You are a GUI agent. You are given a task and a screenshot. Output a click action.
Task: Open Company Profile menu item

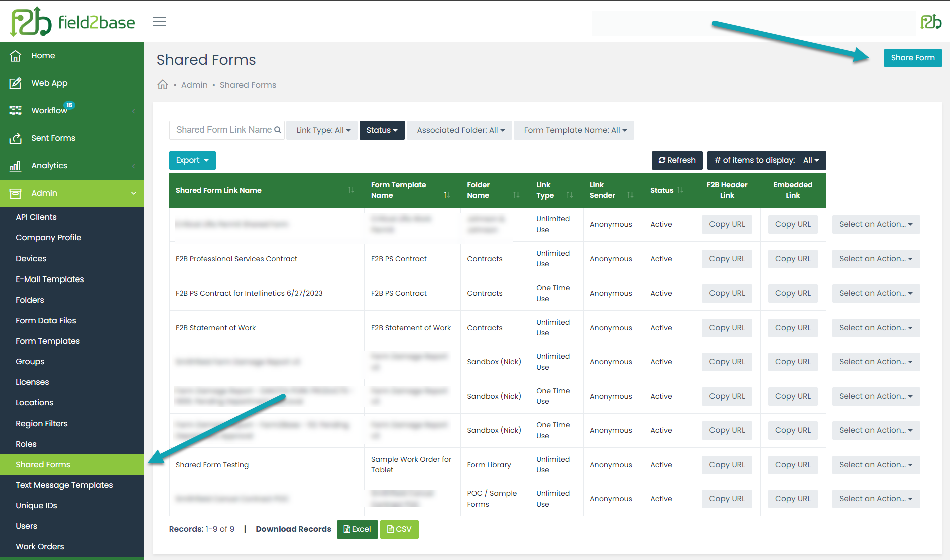pos(48,238)
